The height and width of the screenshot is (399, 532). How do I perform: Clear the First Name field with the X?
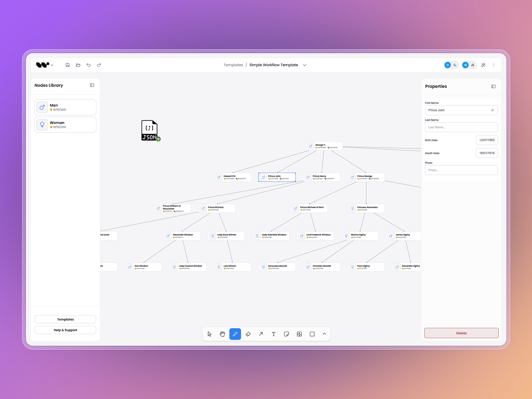point(492,110)
